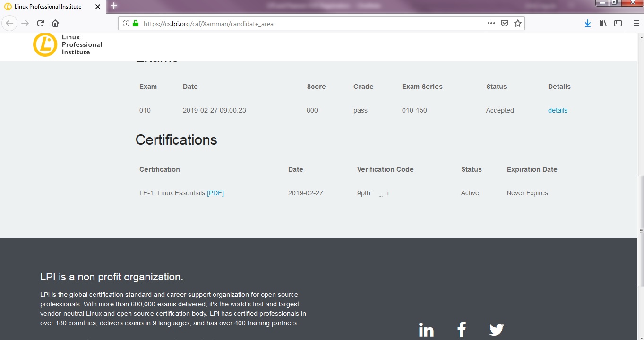Open the Library (bookmarks history)
The image size is (644, 340).
tap(603, 22)
